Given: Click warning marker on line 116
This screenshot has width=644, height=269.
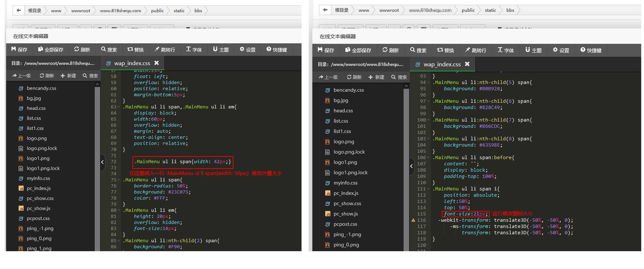Looking at the screenshot, I should pyautogui.click(x=413, y=220).
